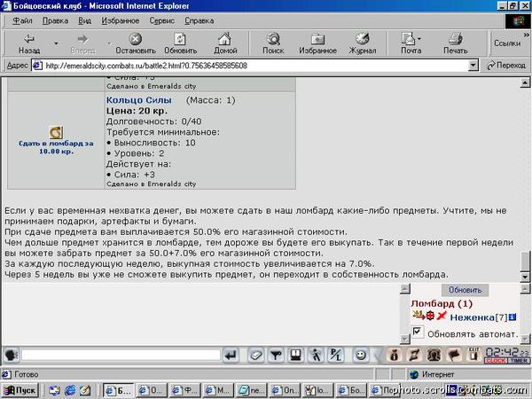Open the Сервис menu
Viewport: 532px width, 399px height.
[x=162, y=20]
